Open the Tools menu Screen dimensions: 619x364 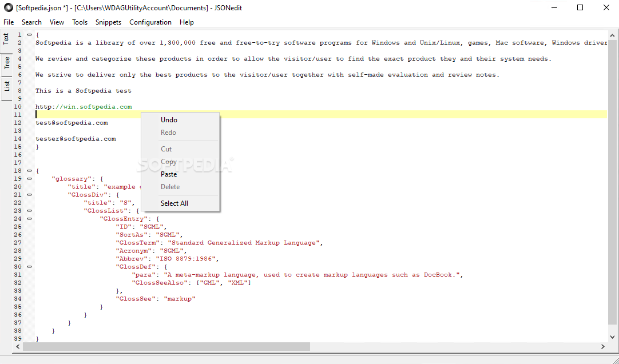(x=80, y=22)
